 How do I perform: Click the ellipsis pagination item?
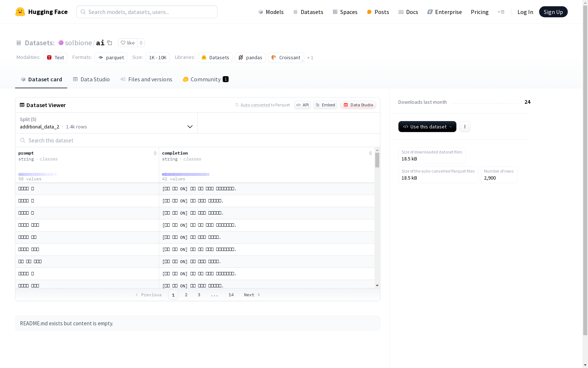point(215,295)
